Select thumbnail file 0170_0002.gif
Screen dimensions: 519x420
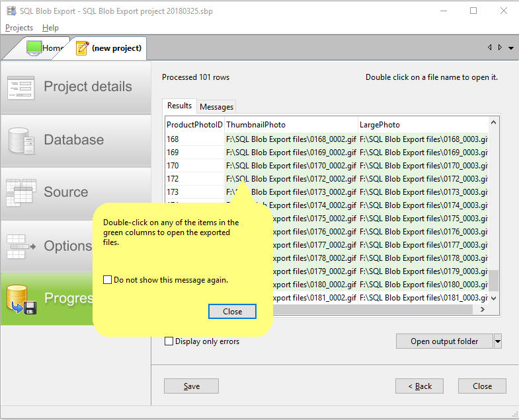tap(291, 166)
